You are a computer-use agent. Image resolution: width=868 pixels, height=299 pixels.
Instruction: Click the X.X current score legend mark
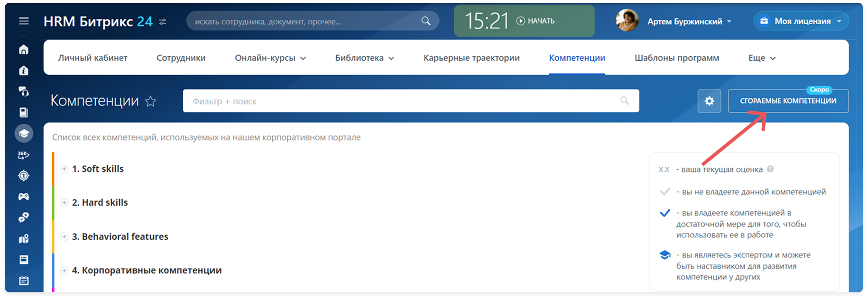click(x=664, y=170)
